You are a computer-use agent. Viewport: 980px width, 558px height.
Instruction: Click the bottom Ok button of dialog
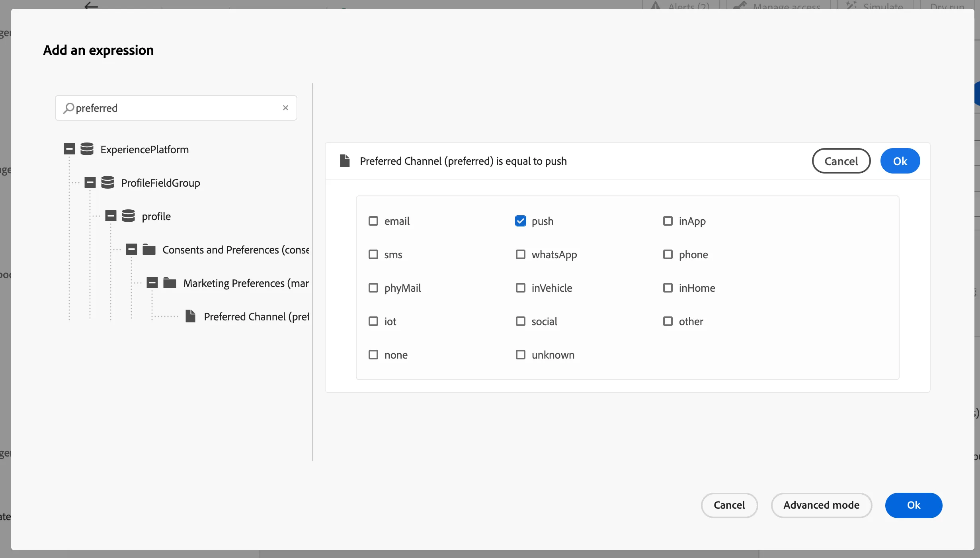coord(914,505)
